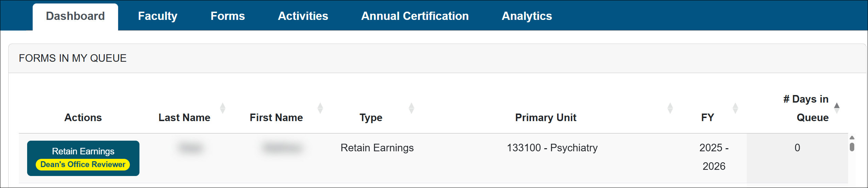Click the First Name sort arrows
Image resolution: width=868 pixels, height=188 pixels.
coord(320,108)
